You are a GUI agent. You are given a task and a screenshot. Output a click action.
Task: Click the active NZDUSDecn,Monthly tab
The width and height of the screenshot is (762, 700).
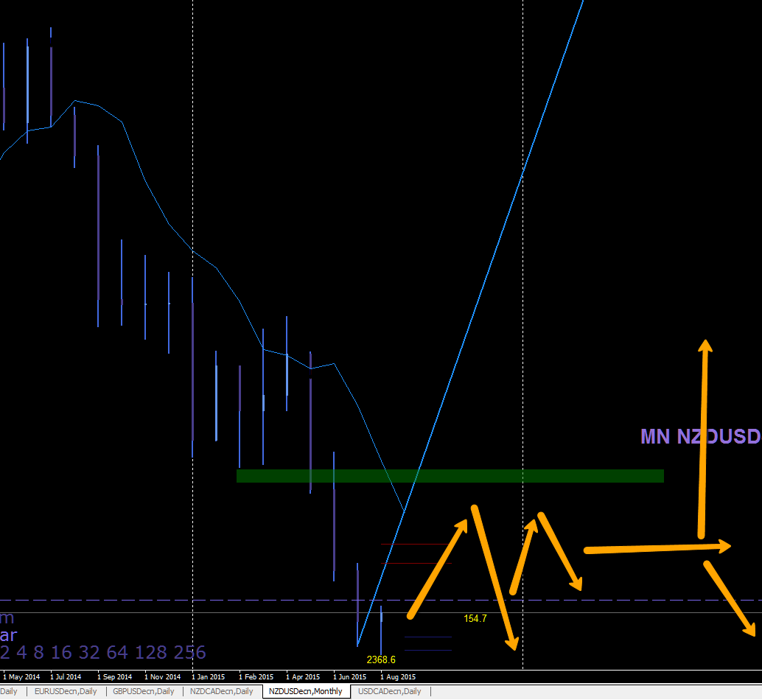click(306, 691)
